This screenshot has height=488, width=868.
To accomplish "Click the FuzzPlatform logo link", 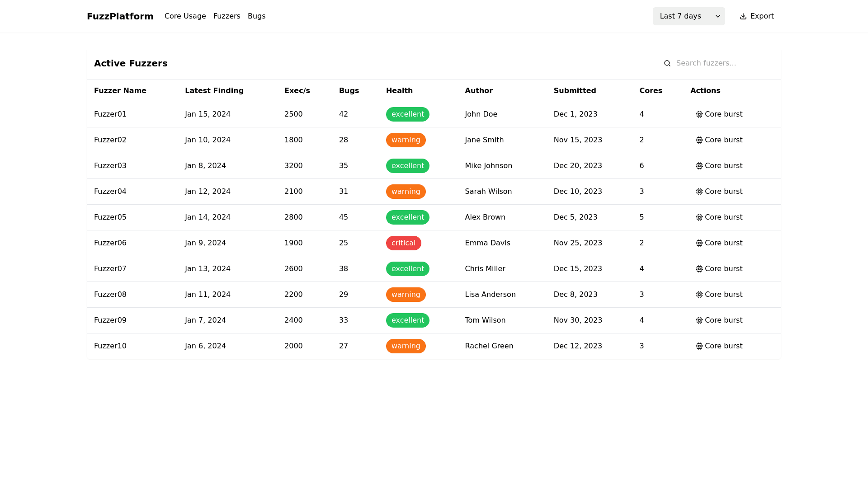I will (x=120, y=16).
